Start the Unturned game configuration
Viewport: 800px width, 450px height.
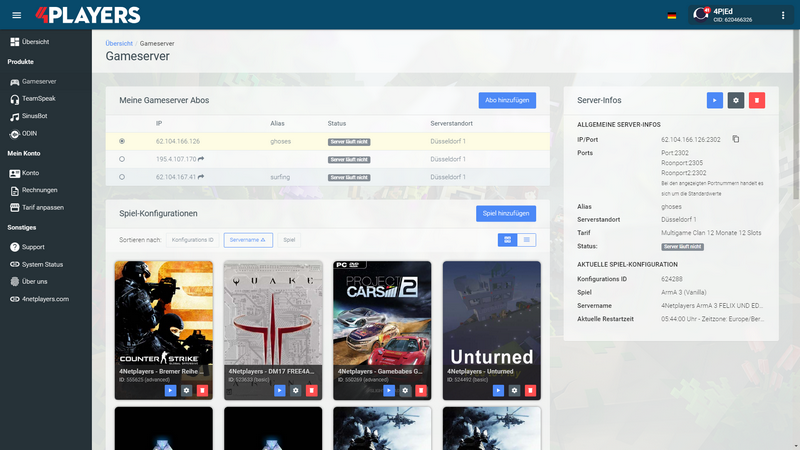pyautogui.click(x=497, y=390)
